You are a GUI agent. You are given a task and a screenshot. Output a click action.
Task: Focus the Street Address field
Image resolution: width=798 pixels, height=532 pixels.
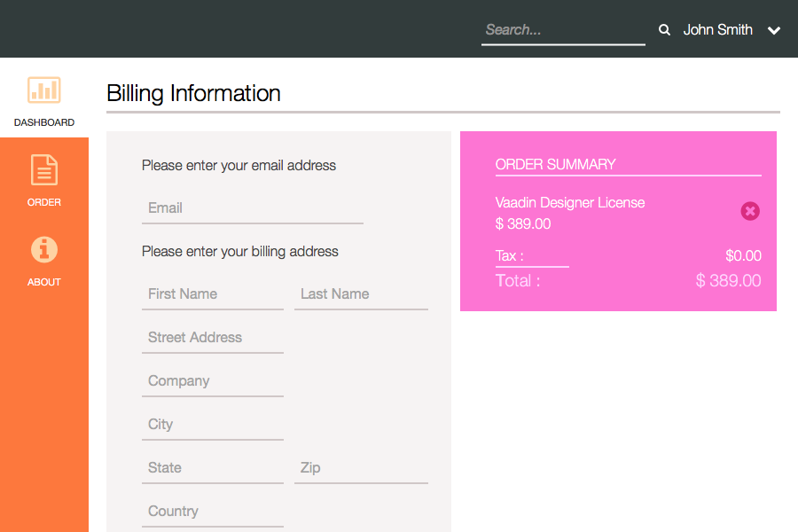coord(213,338)
